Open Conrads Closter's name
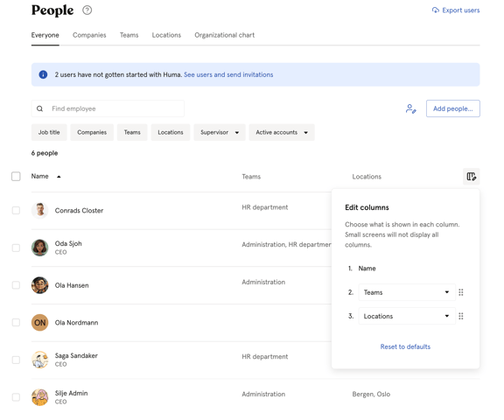The image size is (504, 420). 79,211
